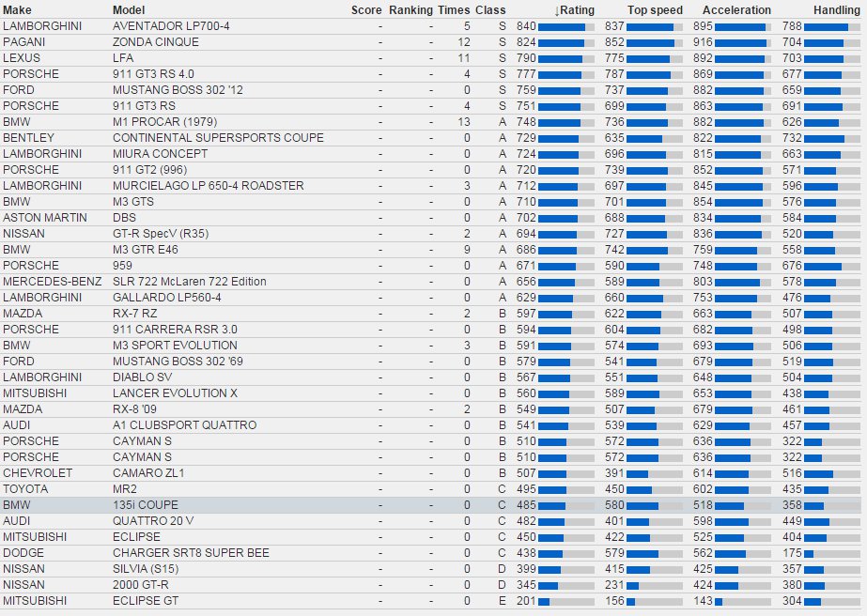867x616 pixels.
Task: Select the ZONDA CINQUE model cell
Action: coord(155,42)
